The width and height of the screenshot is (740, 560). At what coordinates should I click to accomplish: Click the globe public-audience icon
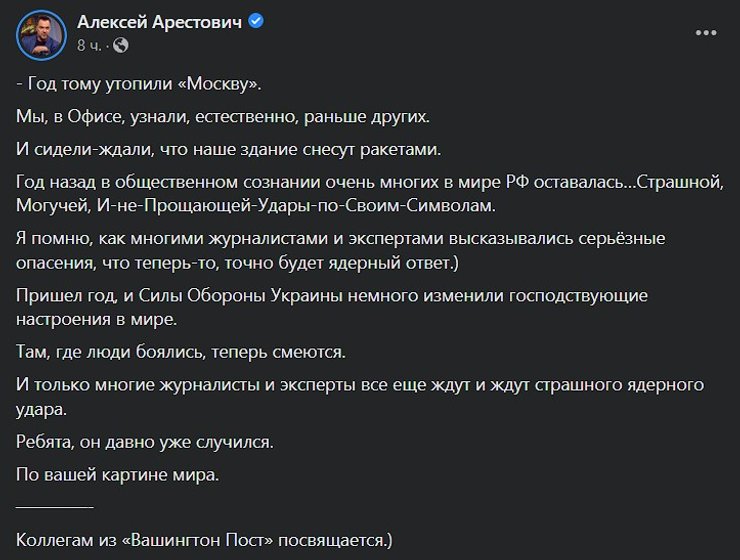click(x=121, y=45)
